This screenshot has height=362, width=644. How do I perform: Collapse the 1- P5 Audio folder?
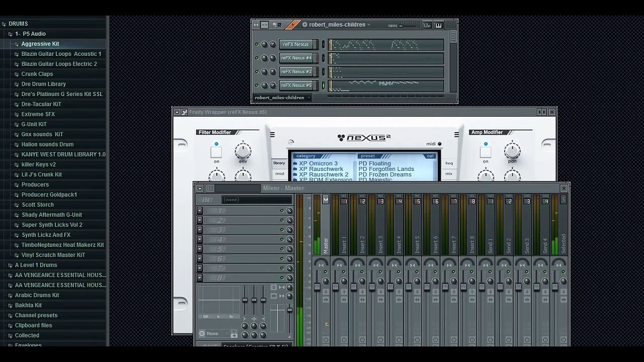click(x=10, y=34)
